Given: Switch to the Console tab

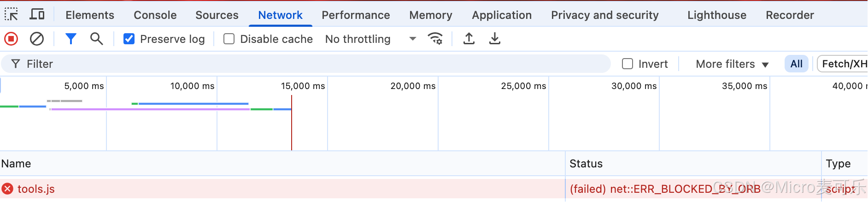Looking at the screenshot, I should (155, 15).
